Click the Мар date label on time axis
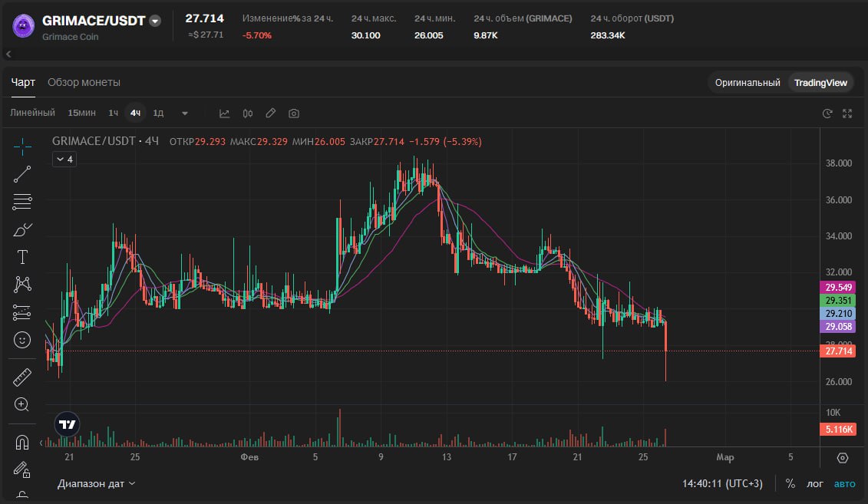Viewport: 868px width, 504px height. point(724,457)
